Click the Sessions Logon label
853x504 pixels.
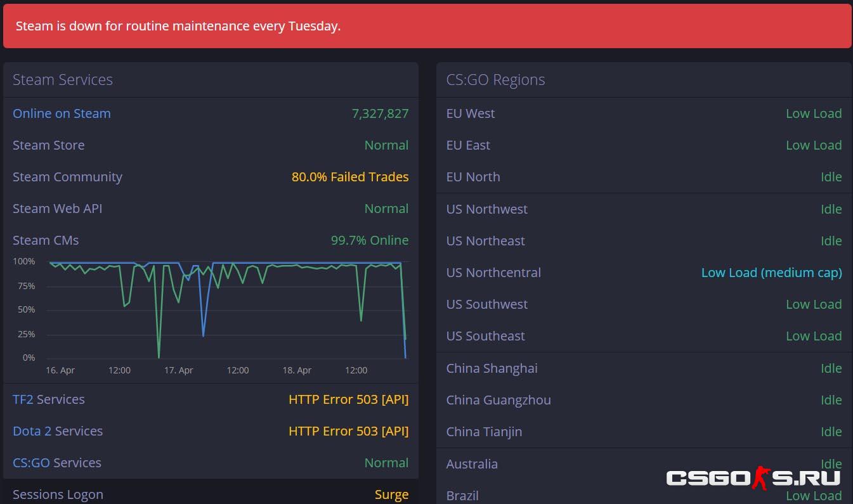point(58,494)
